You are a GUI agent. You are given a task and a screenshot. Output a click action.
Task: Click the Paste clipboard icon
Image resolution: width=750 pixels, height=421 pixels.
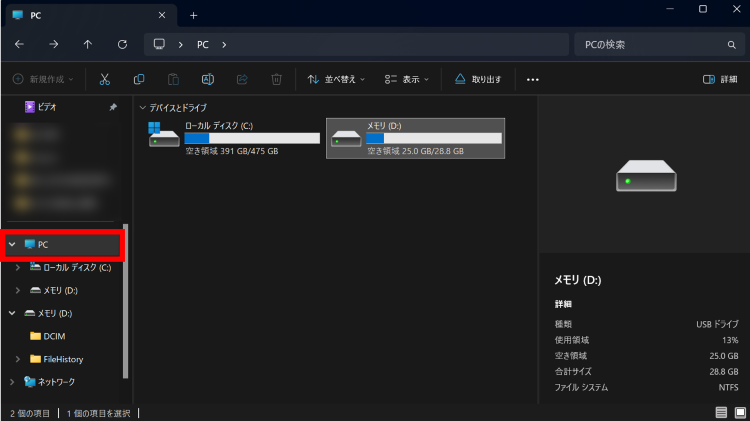click(x=173, y=79)
